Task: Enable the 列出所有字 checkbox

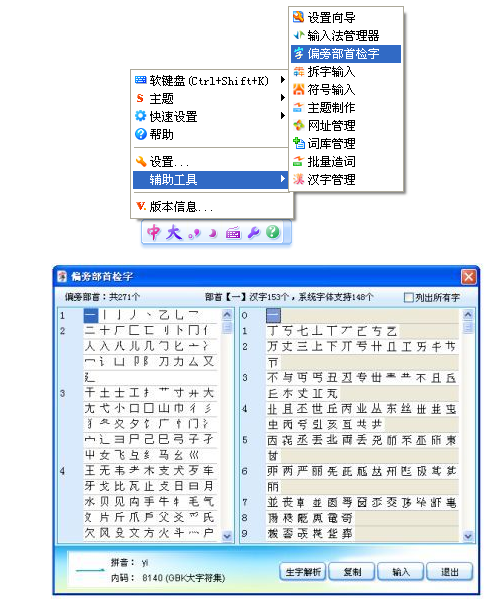Action: click(x=408, y=297)
